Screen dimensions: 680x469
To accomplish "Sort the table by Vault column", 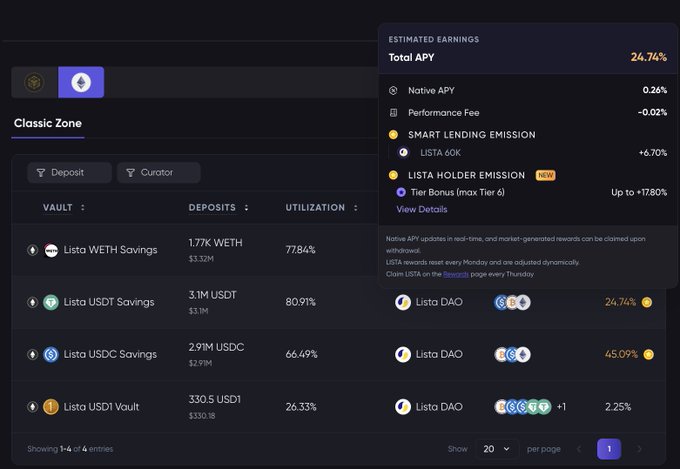I will click(x=63, y=207).
